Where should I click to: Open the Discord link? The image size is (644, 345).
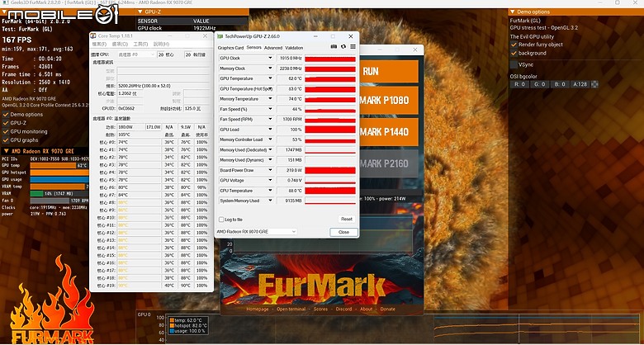[343, 310]
